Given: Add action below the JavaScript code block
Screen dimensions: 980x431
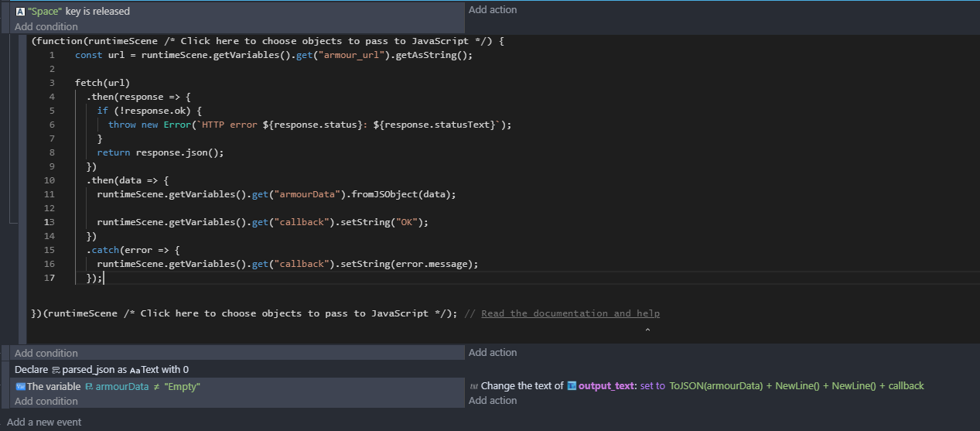Looking at the screenshot, I should 493,352.
